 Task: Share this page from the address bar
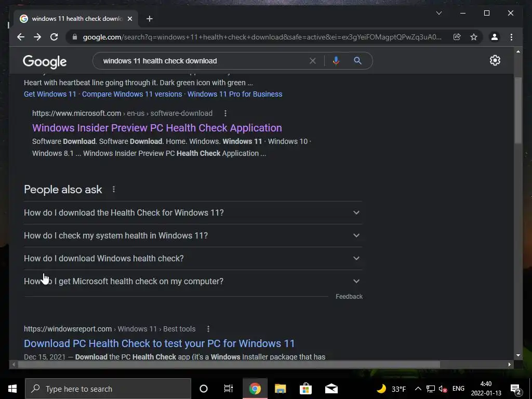tap(457, 37)
